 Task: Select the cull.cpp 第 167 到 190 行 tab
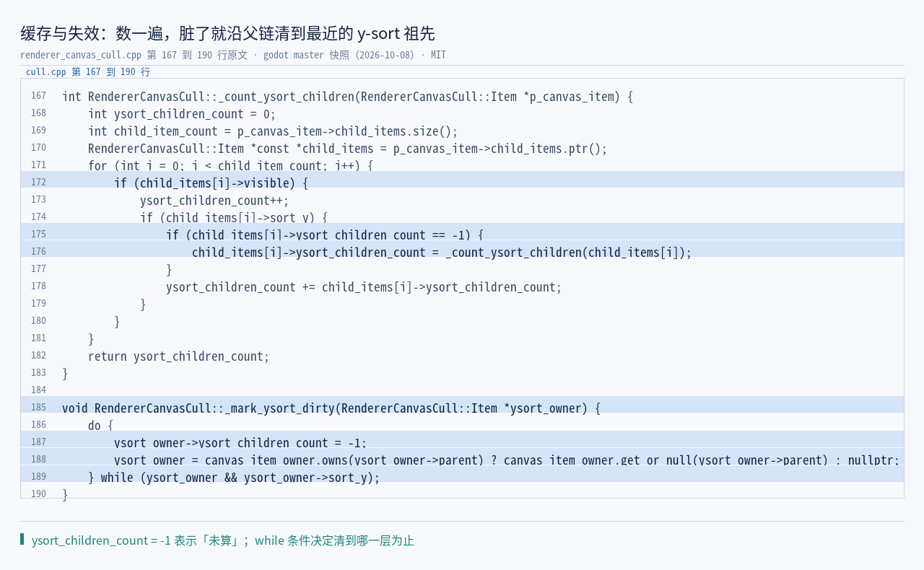coord(88,72)
